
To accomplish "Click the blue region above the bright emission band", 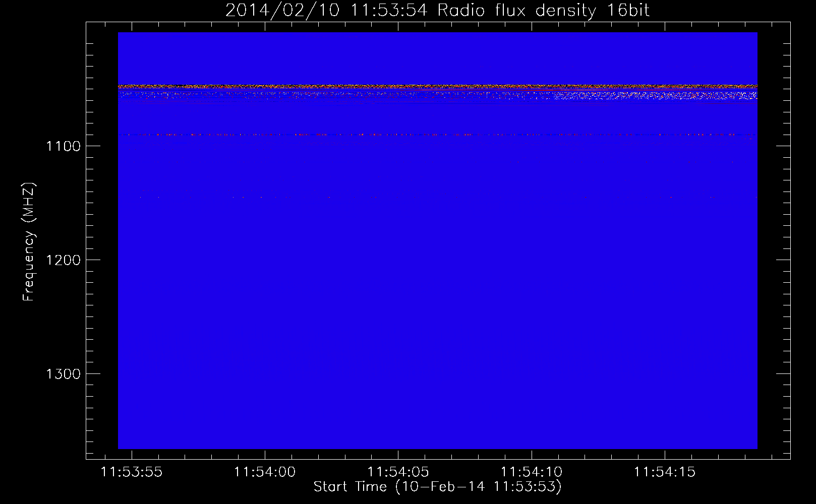I will (x=437, y=58).
